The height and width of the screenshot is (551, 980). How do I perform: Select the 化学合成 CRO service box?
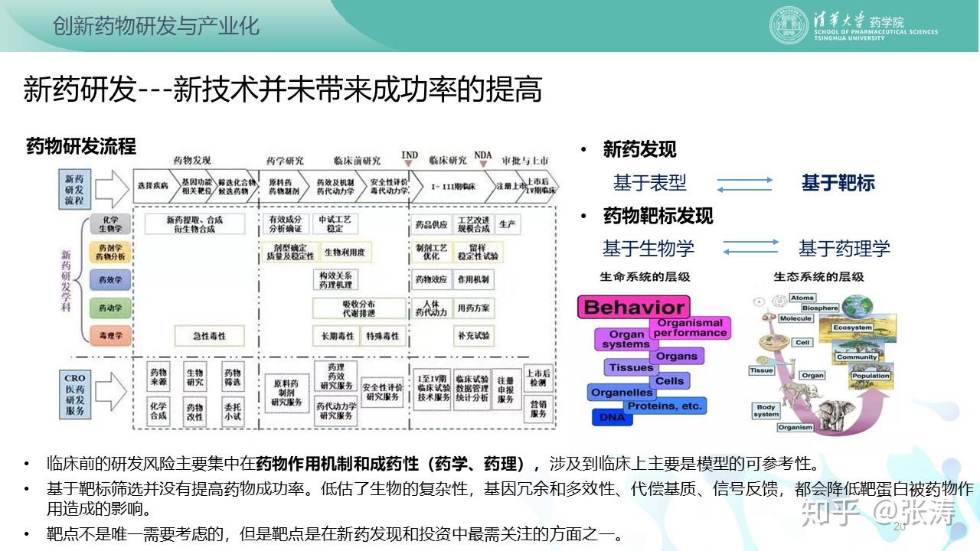tap(158, 411)
